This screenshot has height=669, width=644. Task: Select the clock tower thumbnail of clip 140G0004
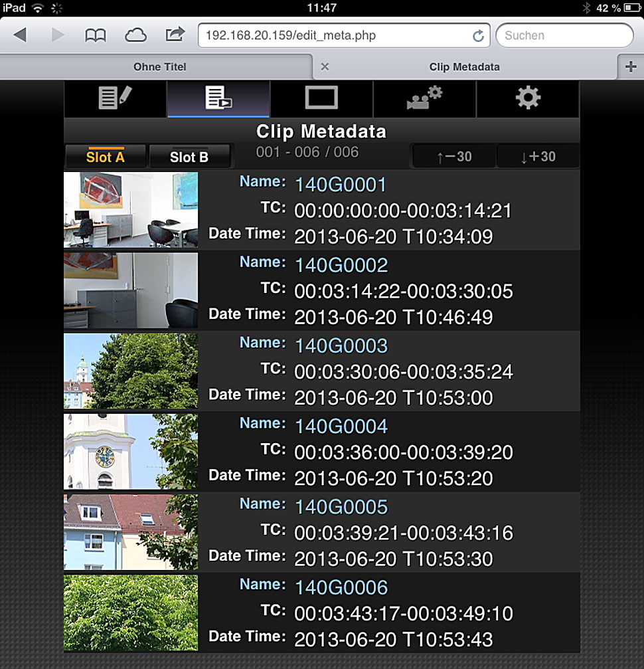click(131, 451)
